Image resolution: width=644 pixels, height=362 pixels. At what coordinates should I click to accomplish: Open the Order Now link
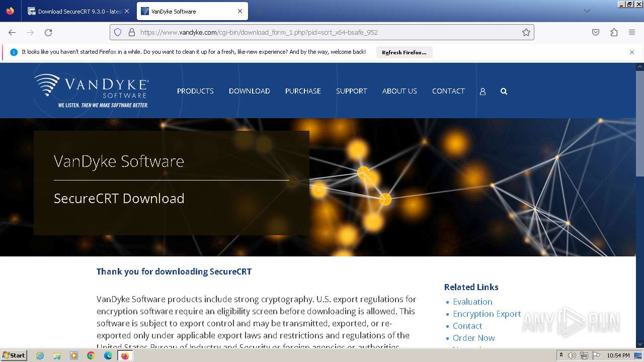[473, 338]
